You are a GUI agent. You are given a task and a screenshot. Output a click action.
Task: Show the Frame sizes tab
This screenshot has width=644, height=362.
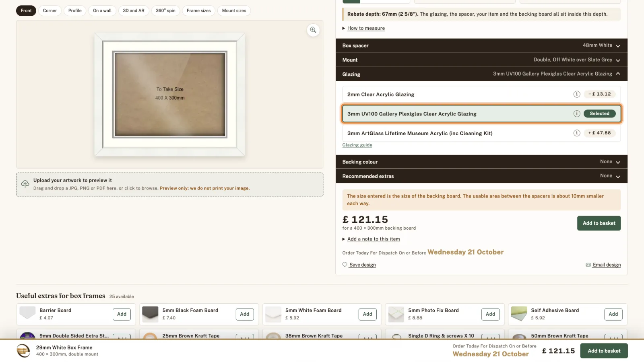tap(199, 10)
